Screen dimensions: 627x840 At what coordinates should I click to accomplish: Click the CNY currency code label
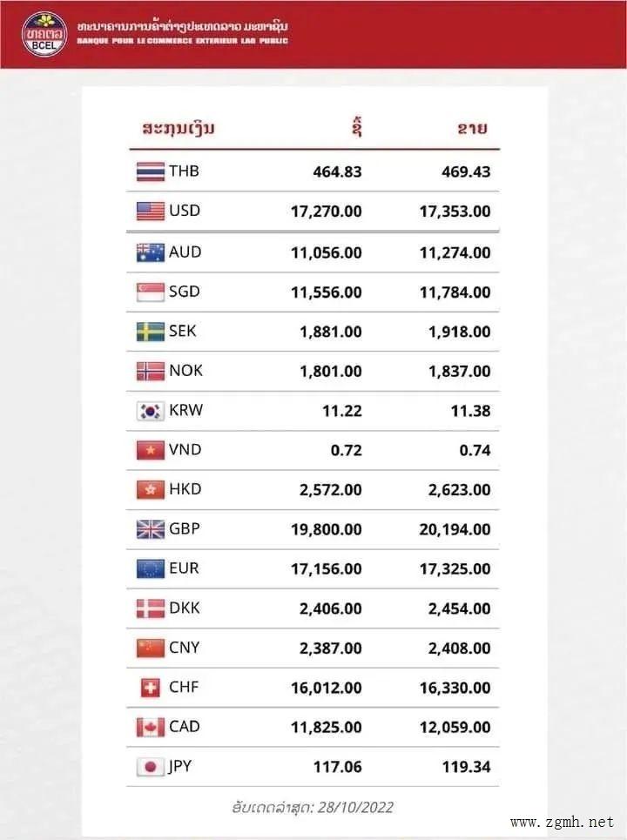(x=184, y=648)
